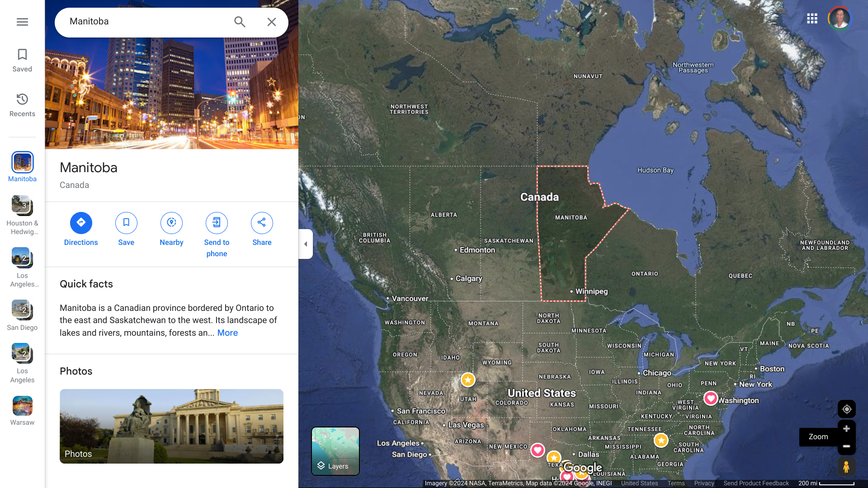
Task: Activate the Street View pegman
Action: 846,466
